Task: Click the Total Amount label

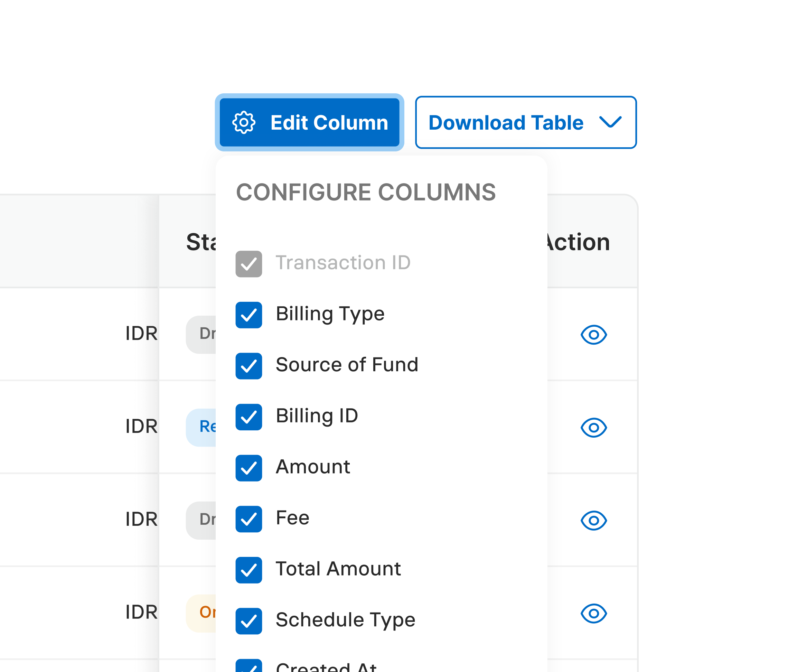Action: point(338,569)
